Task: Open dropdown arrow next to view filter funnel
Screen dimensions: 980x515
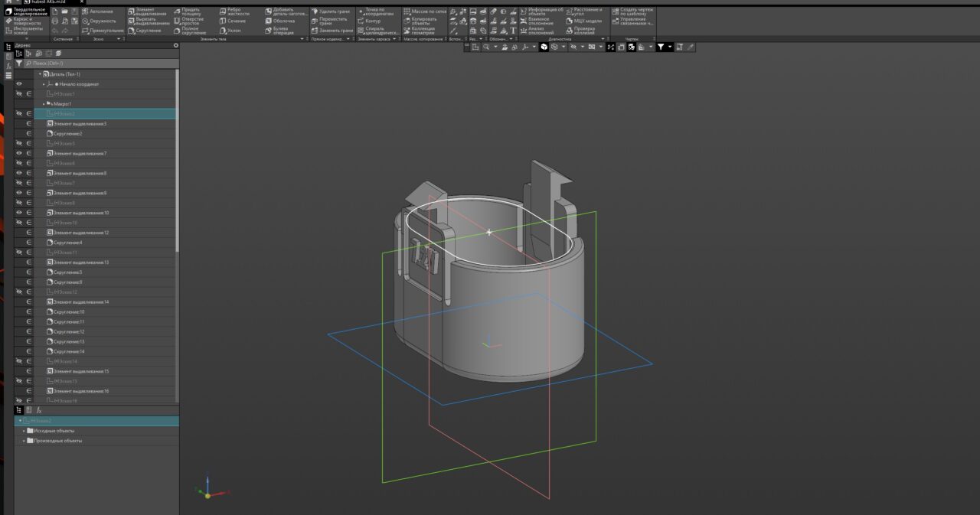Action: click(x=670, y=47)
